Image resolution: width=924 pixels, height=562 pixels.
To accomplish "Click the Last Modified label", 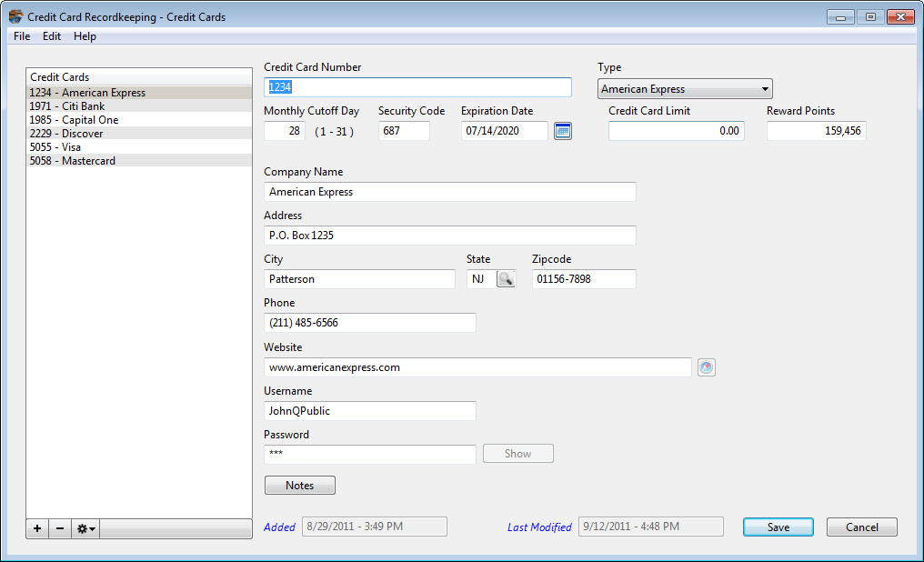I will [539, 527].
